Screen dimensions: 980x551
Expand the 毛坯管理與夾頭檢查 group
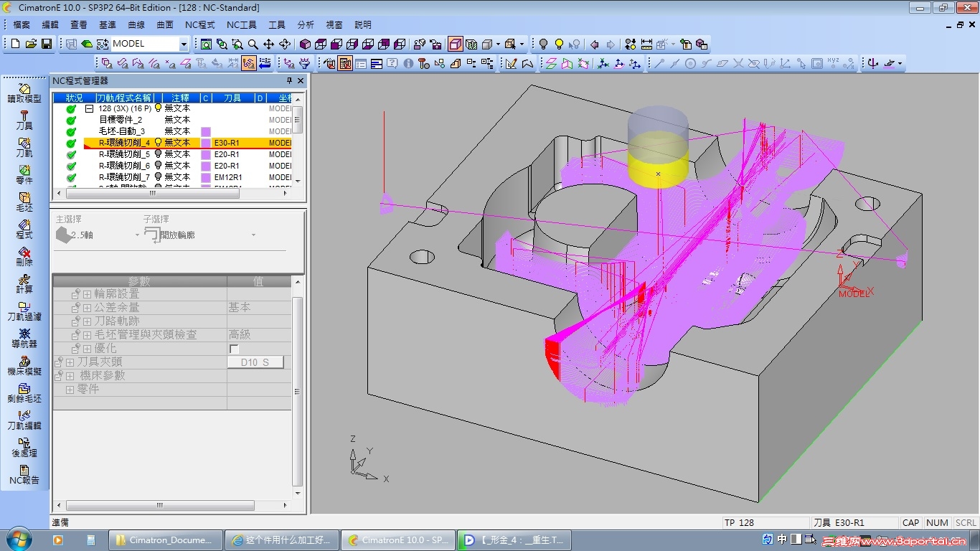[87, 335]
